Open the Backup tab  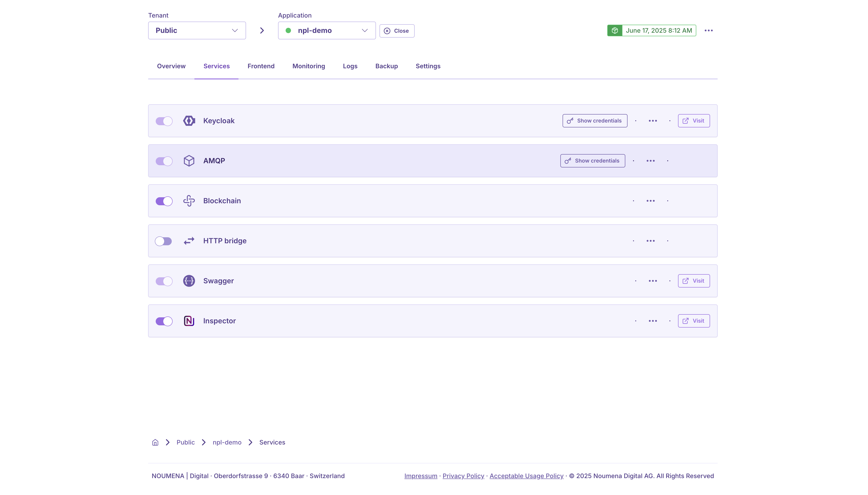pos(386,66)
